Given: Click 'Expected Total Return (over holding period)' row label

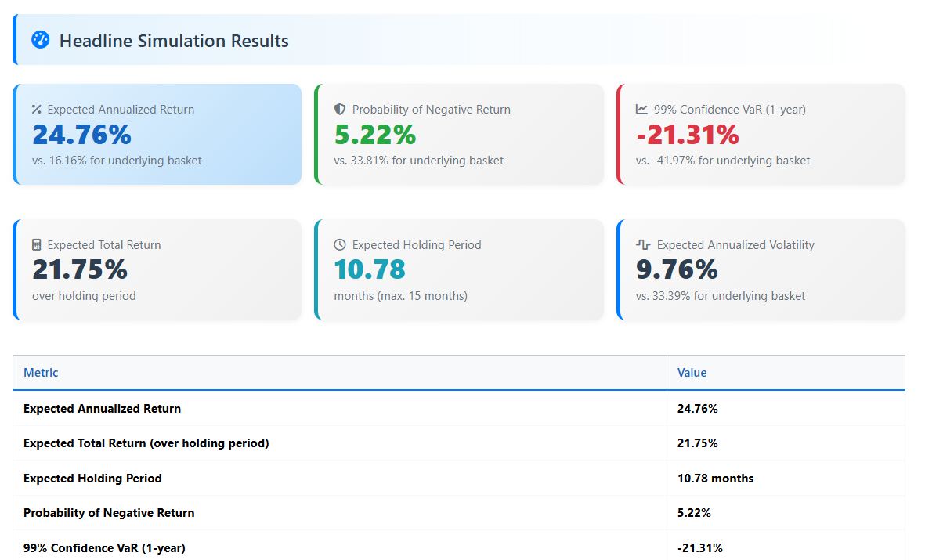Looking at the screenshot, I should [x=146, y=443].
